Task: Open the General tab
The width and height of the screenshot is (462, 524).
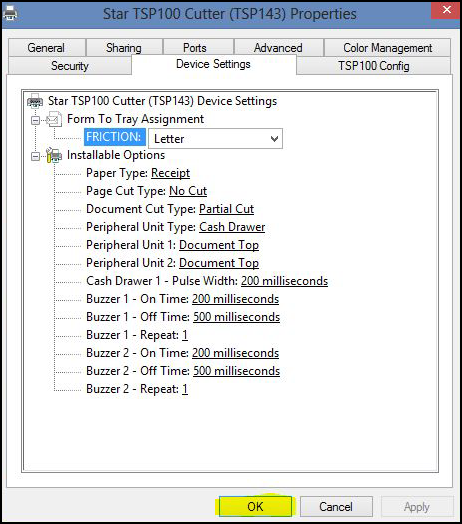Action: [x=46, y=48]
